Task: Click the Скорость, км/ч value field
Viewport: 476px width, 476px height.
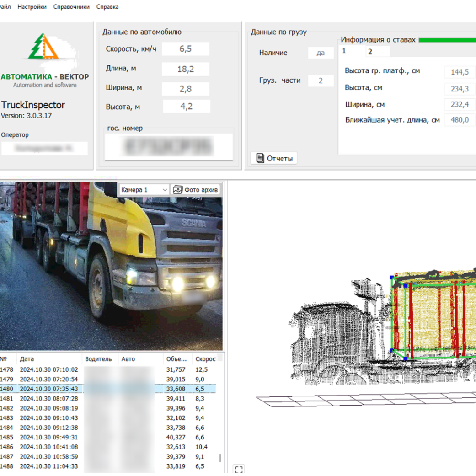Action: click(186, 49)
